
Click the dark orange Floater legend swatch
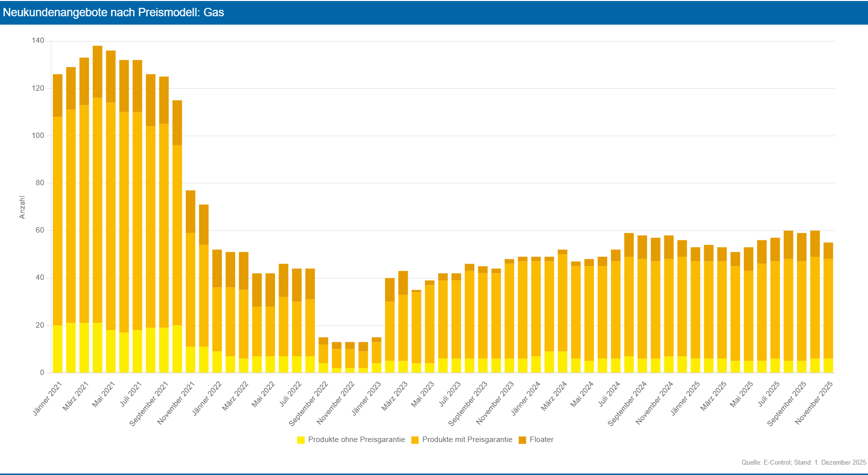[522, 440]
